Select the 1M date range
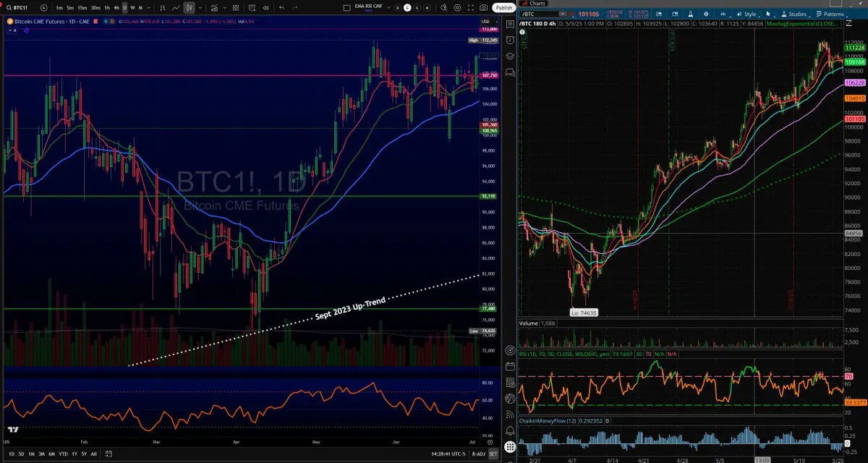 (x=31, y=454)
